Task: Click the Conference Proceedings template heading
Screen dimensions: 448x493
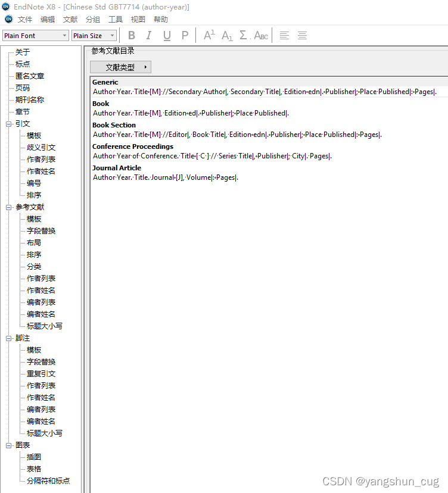Action: tap(133, 146)
